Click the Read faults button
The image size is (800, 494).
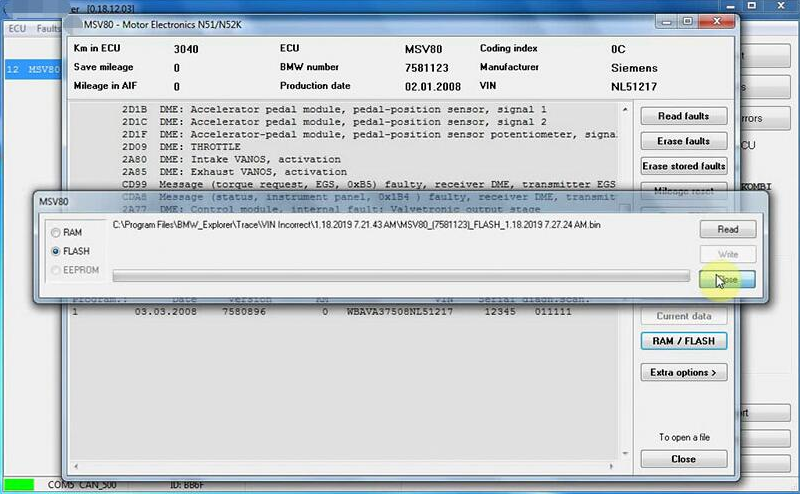[x=684, y=116]
